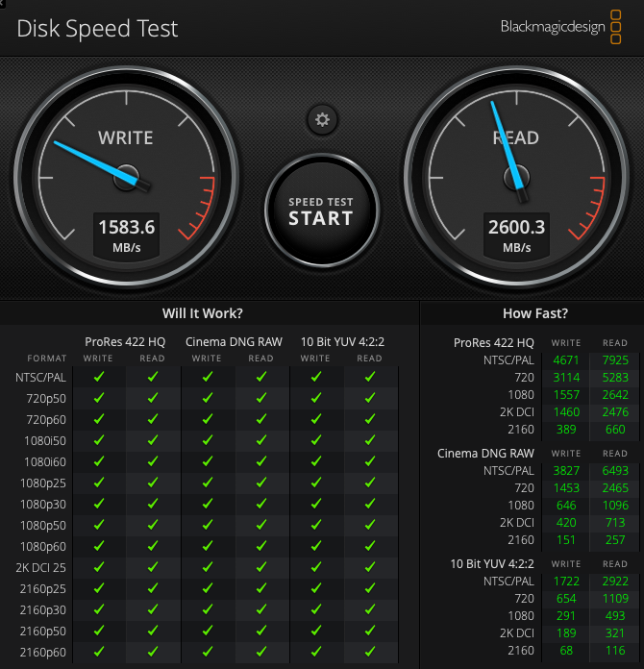This screenshot has width=644, height=669.
Task: Click the 2K DCI 25 format row label
Action: click(x=41, y=568)
